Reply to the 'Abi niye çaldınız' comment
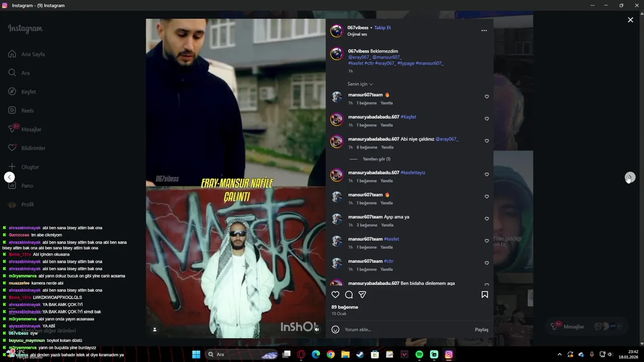Viewport: 644px width, 362px height. tap(387, 147)
